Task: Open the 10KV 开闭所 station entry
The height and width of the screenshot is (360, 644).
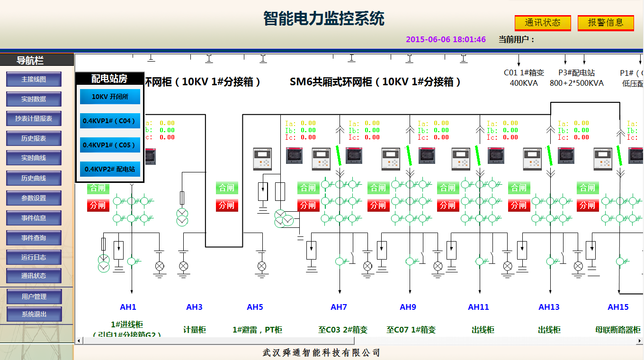Action: [x=110, y=97]
